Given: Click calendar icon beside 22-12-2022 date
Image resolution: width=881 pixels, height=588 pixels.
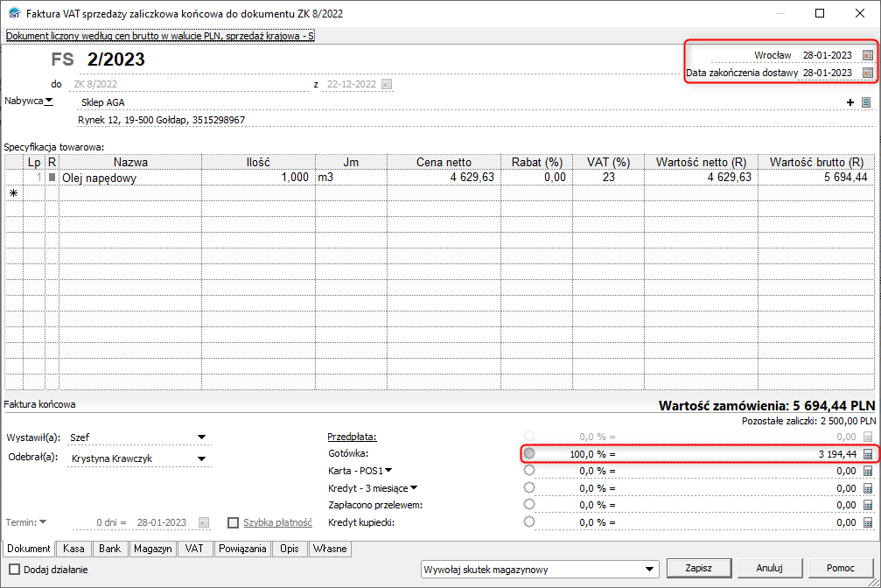Looking at the screenshot, I should 387,84.
